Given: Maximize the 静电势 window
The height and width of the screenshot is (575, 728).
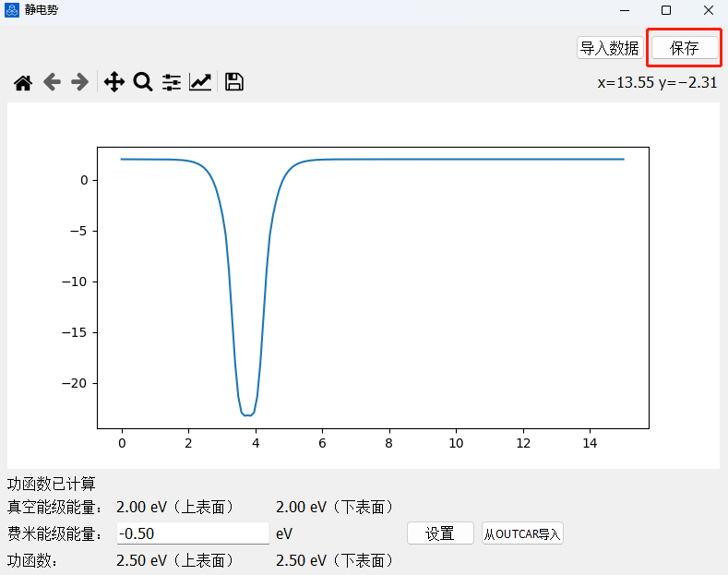Looking at the screenshot, I should tap(666, 10).
